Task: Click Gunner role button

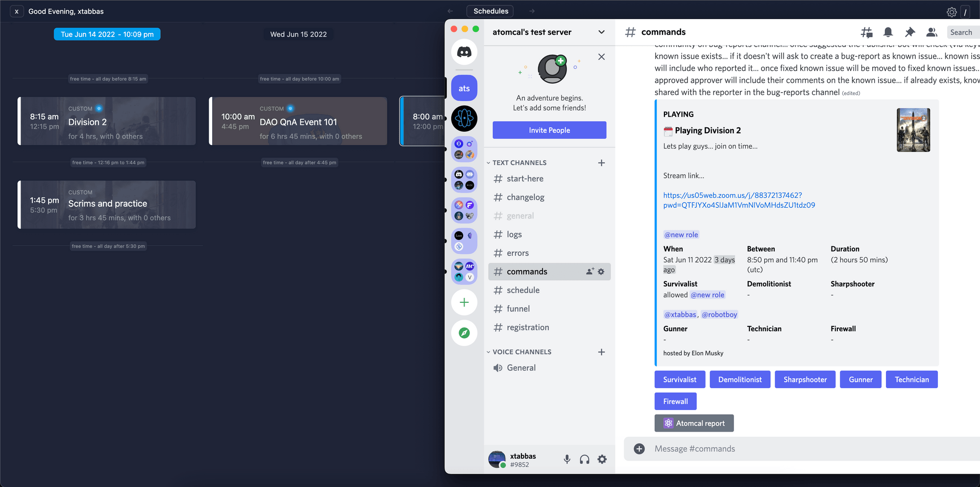Action: [860, 380]
